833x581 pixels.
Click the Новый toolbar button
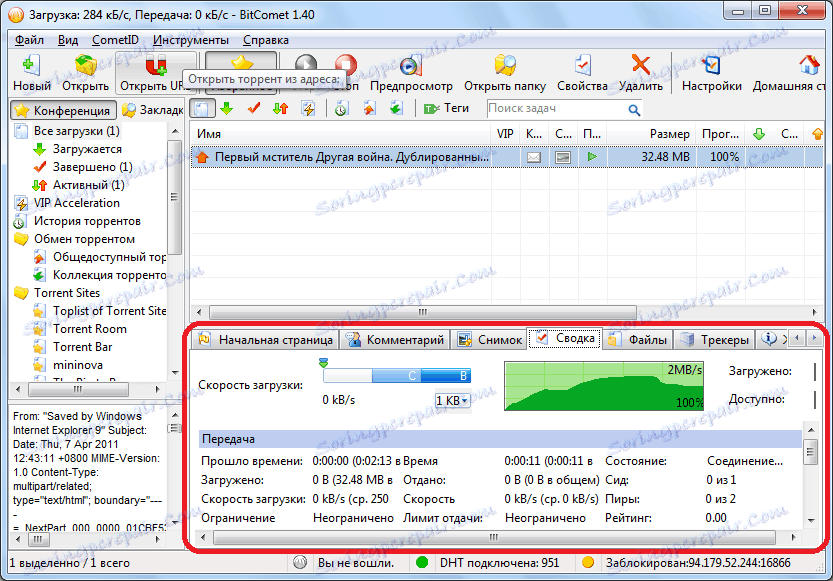31,73
